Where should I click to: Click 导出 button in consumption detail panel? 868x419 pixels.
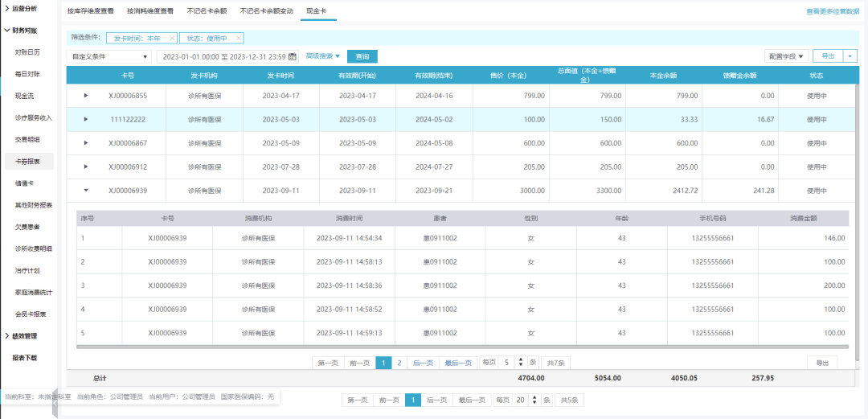pyautogui.click(x=822, y=363)
